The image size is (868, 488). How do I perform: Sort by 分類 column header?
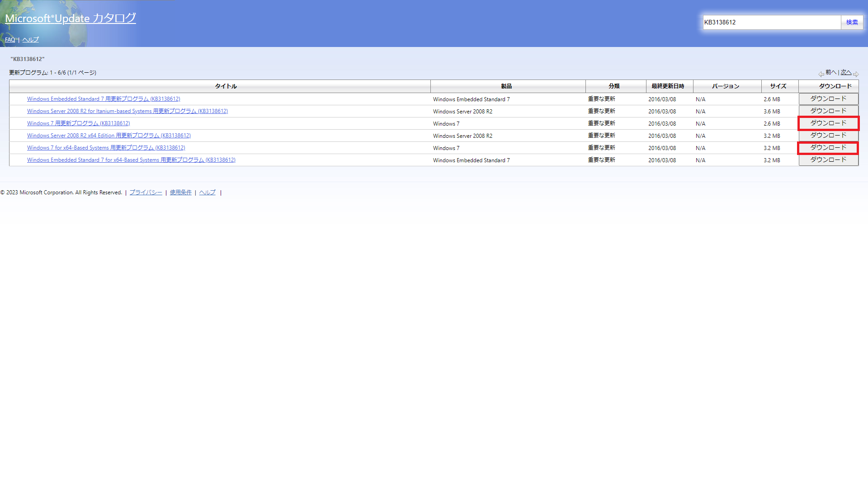pos(614,86)
